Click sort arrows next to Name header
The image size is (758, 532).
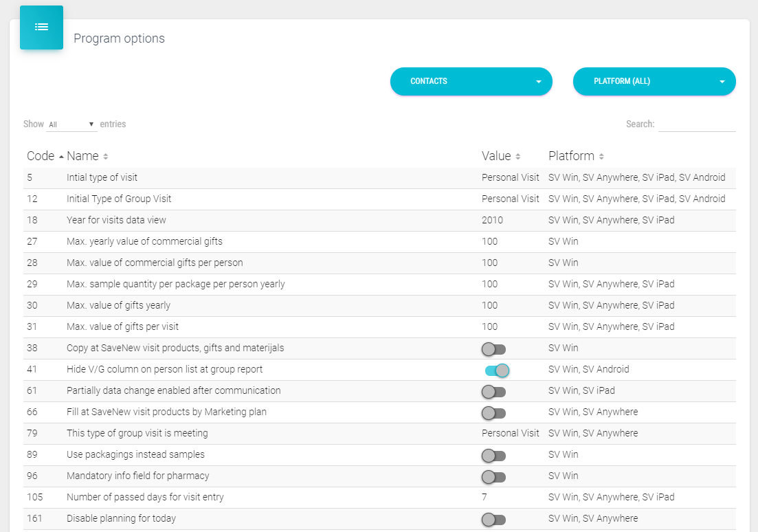click(x=106, y=157)
